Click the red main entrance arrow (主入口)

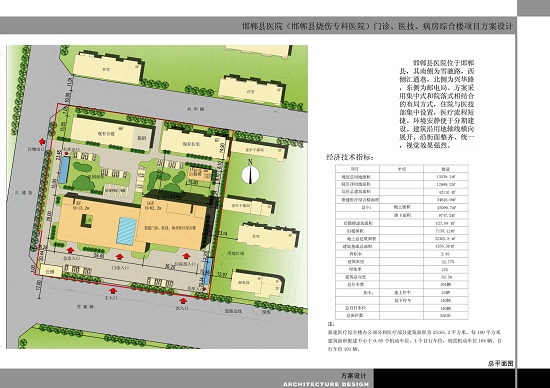[x=113, y=290]
